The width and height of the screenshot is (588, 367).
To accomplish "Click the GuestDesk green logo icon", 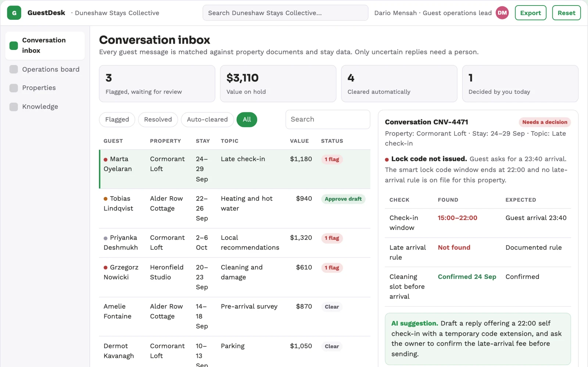I will pos(14,13).
